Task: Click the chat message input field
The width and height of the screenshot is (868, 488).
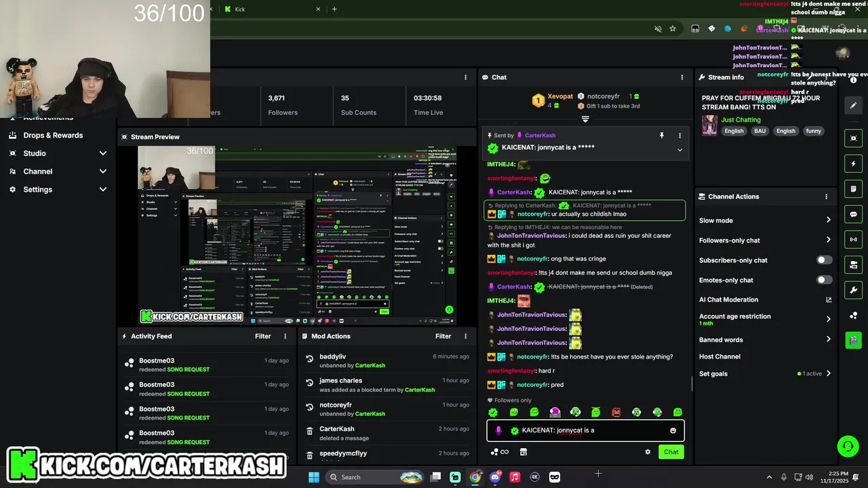Action: [x=585, y=430]
